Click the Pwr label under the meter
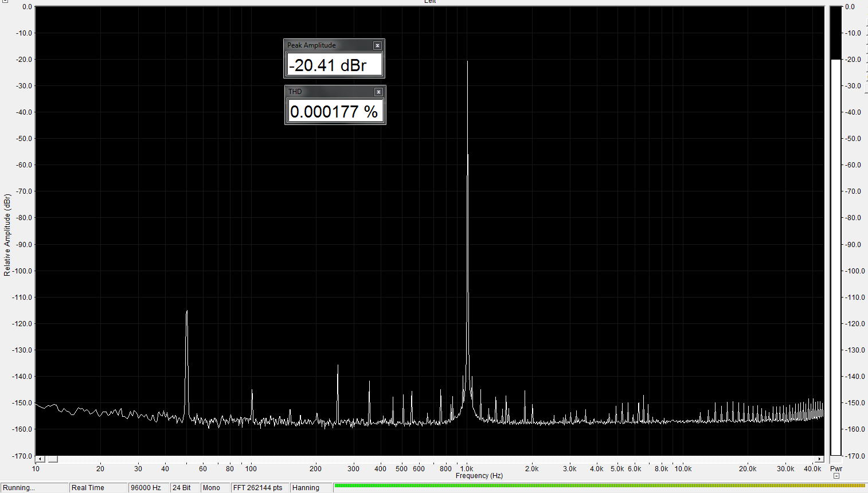868x493 pixels. point(836,469)
